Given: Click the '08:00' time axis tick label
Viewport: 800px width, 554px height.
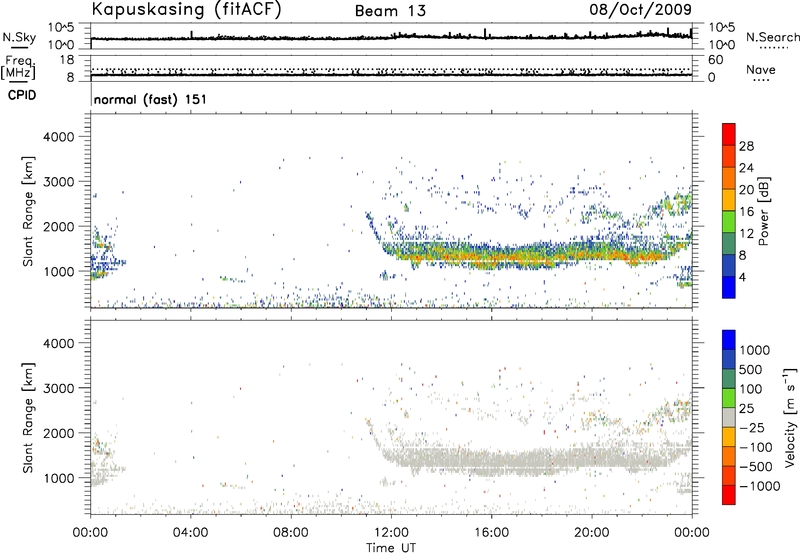Looking at the screenshot, I should 291,533.
